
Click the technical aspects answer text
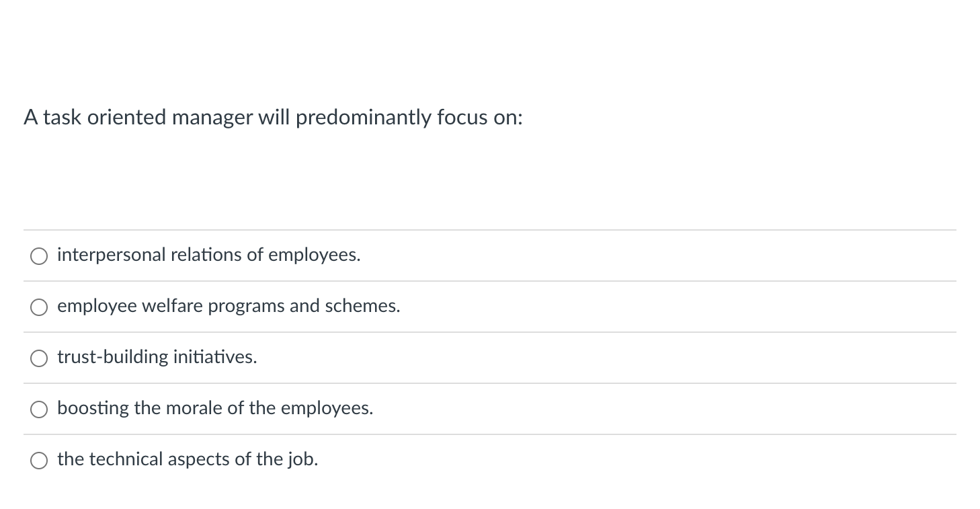point(187,459)
